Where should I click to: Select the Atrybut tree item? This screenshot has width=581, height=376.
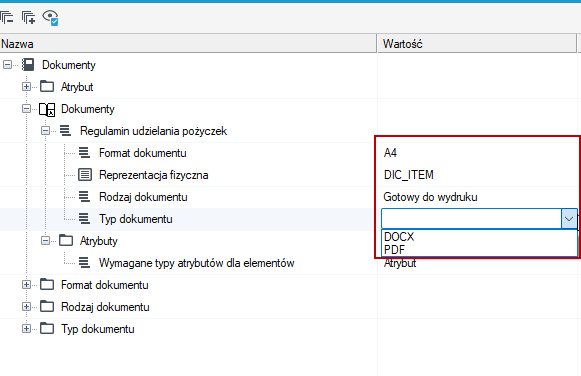[x=77, y=87]
